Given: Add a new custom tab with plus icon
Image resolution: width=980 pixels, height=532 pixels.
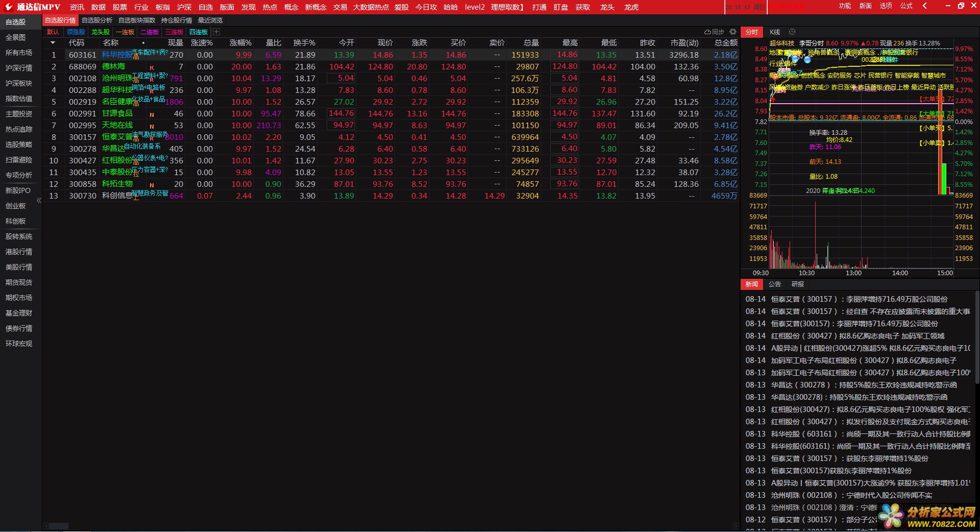Looking at the screenshot, I should 216,32.
